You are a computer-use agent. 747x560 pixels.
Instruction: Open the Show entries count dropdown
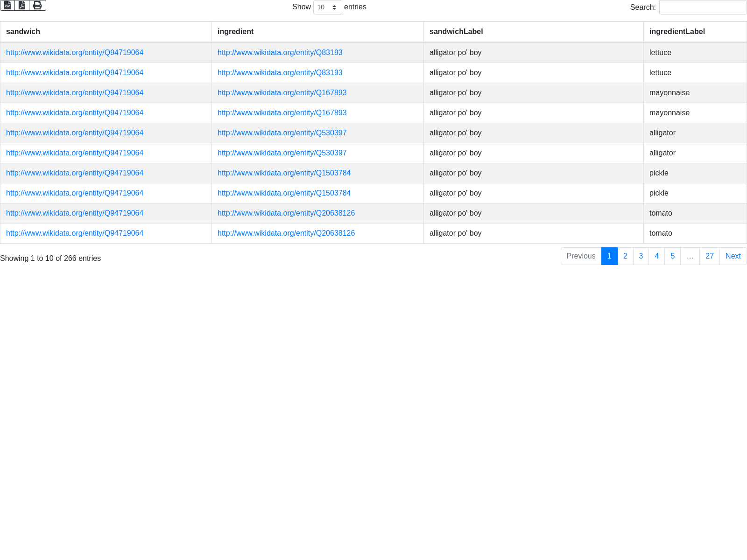(x=327, y=7)
